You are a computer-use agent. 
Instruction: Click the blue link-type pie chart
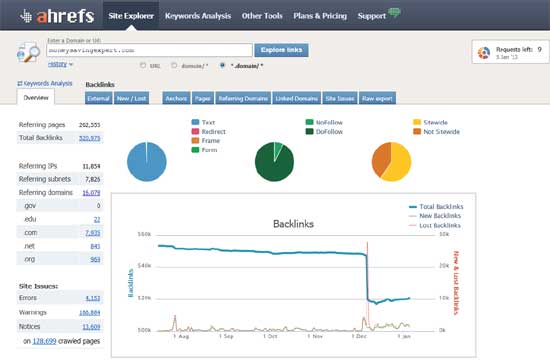pos(147,162)
